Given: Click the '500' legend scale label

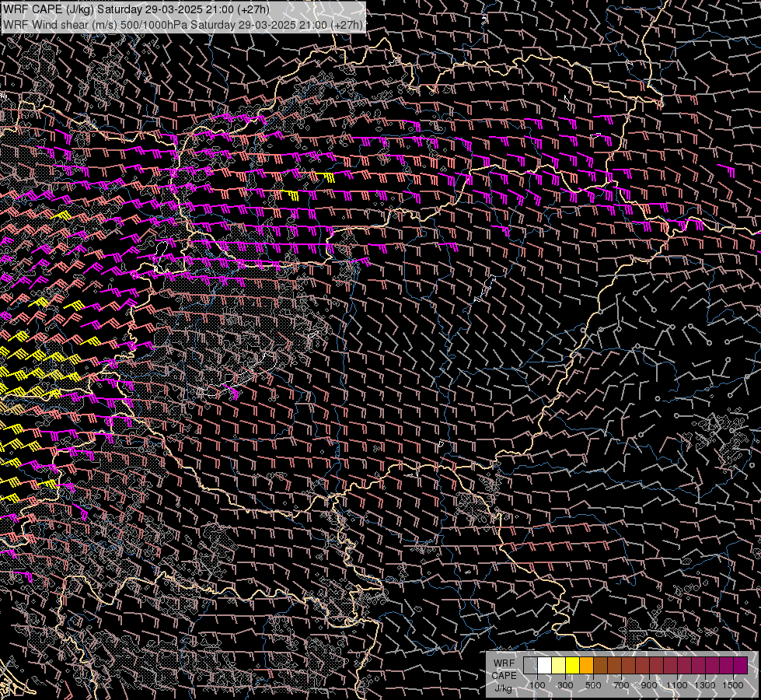Looking at the screenshot, I should (x=593, y=685).
